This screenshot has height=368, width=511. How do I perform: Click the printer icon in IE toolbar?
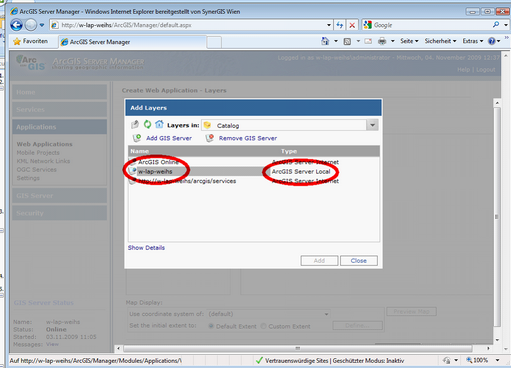point(382,41)
